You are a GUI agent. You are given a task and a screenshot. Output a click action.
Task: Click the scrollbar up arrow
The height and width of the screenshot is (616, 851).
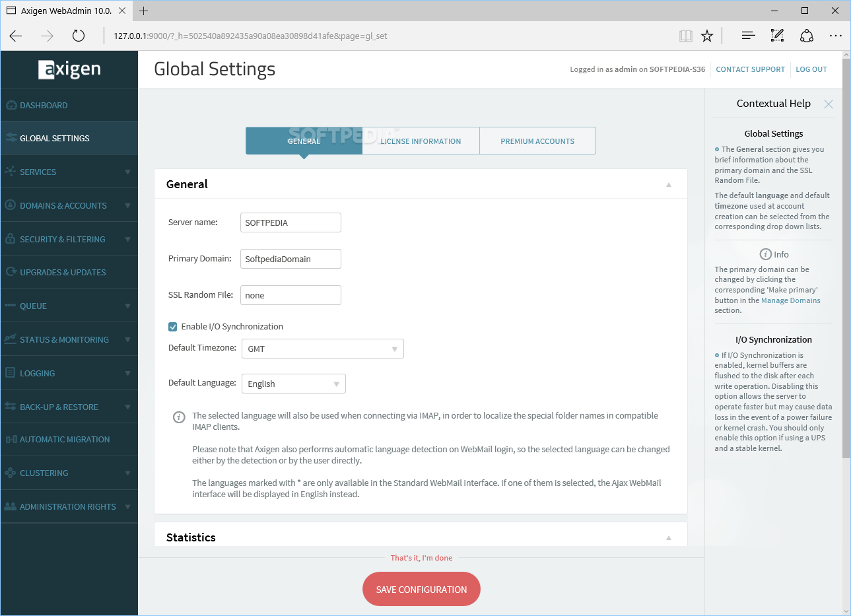point(846,55)
